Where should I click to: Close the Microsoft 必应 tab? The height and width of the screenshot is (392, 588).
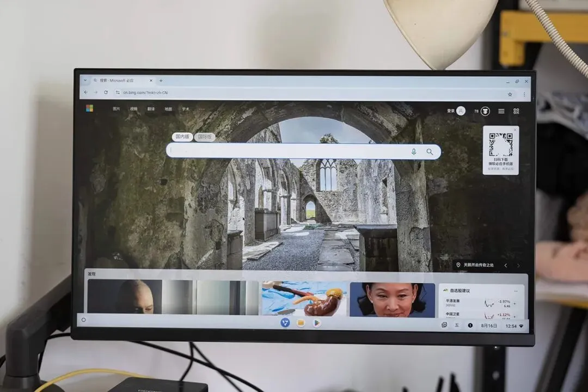(x=151, y=81)
